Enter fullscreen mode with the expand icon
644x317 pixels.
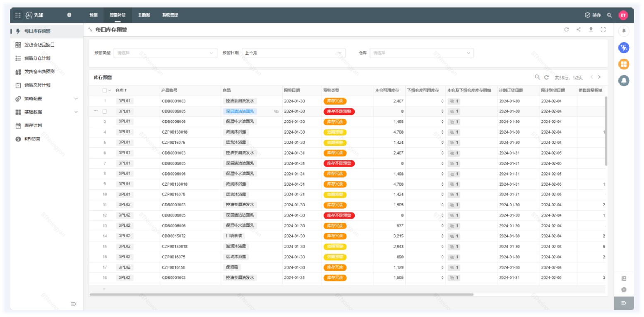coord(603,29)
